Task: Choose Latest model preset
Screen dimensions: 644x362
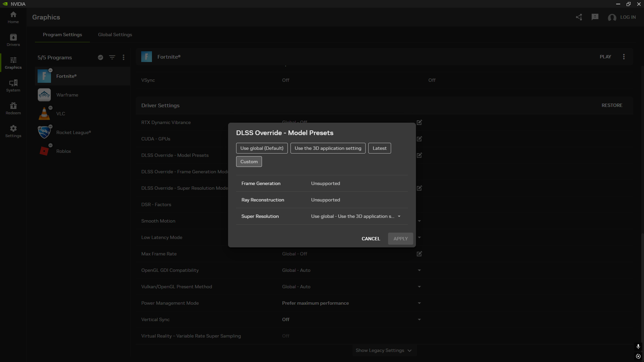Action: (379, 148)
